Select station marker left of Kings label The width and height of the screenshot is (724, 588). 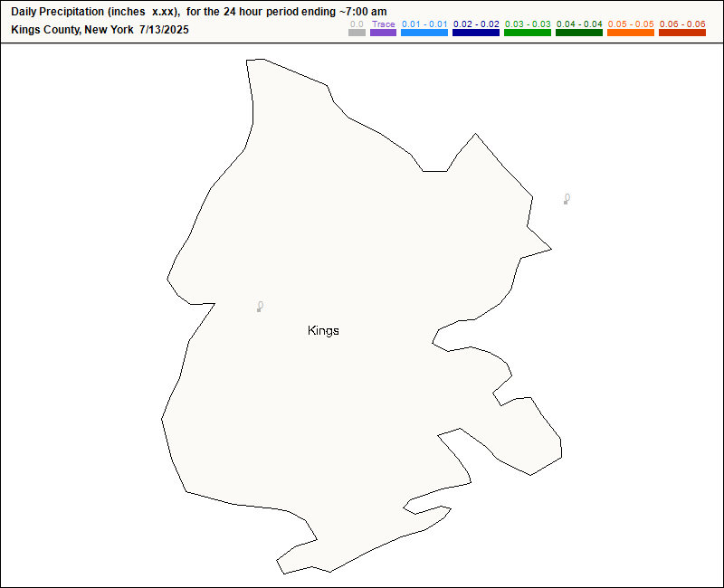pos(259,309)
